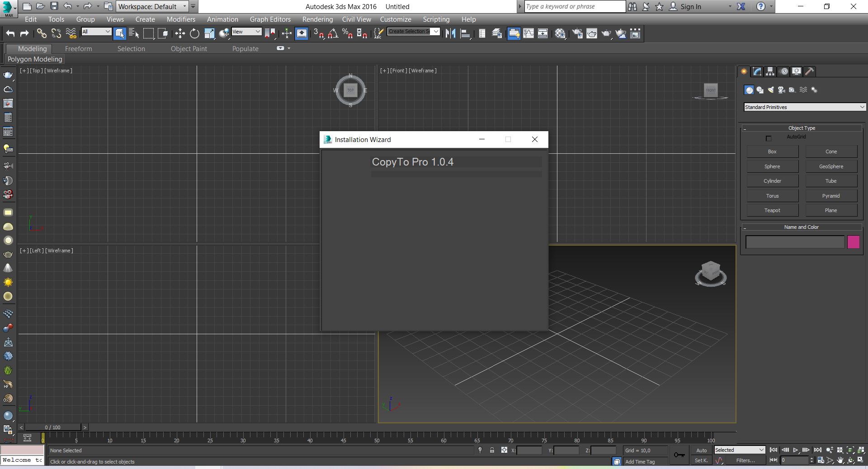Image resolution: width=868 pixels, height=469 pixels.
Task: Select the Lights category icon
Action: tap(771, 90)
